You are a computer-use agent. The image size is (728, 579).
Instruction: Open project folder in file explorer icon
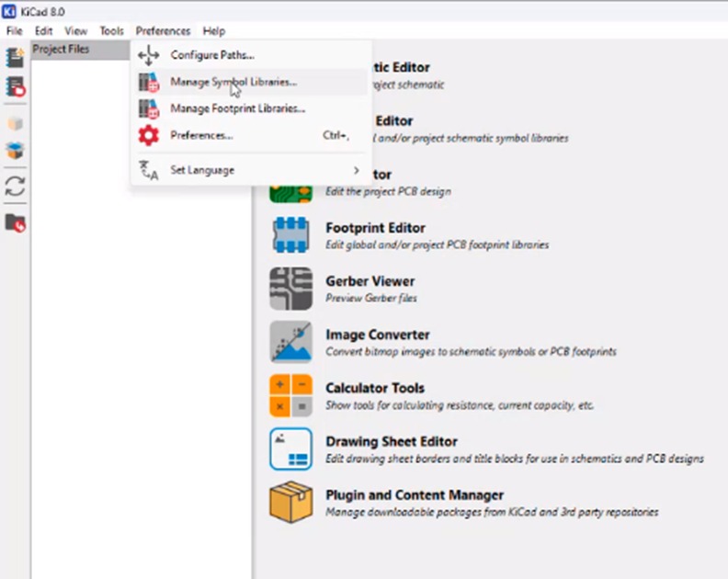click(x=15, y=223)
